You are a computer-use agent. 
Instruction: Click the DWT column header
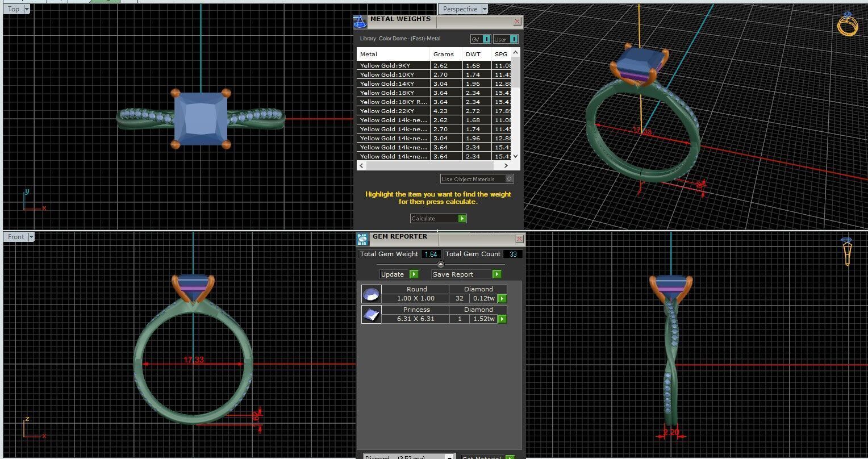coord(477,55)
